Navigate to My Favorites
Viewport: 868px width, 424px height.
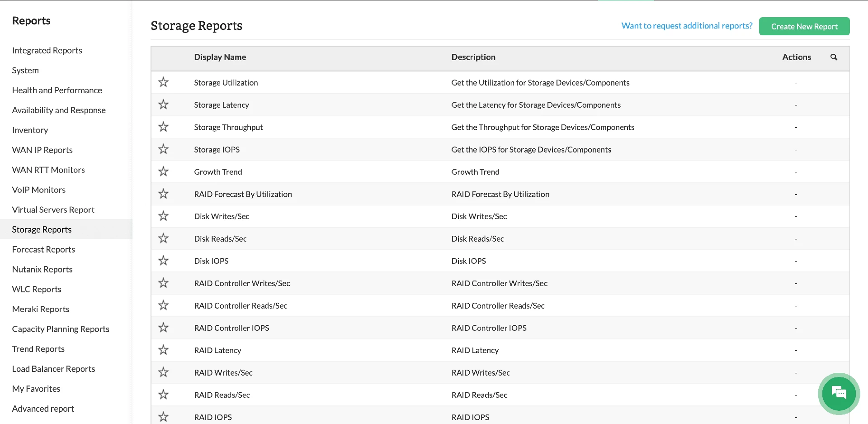point(36,389)
